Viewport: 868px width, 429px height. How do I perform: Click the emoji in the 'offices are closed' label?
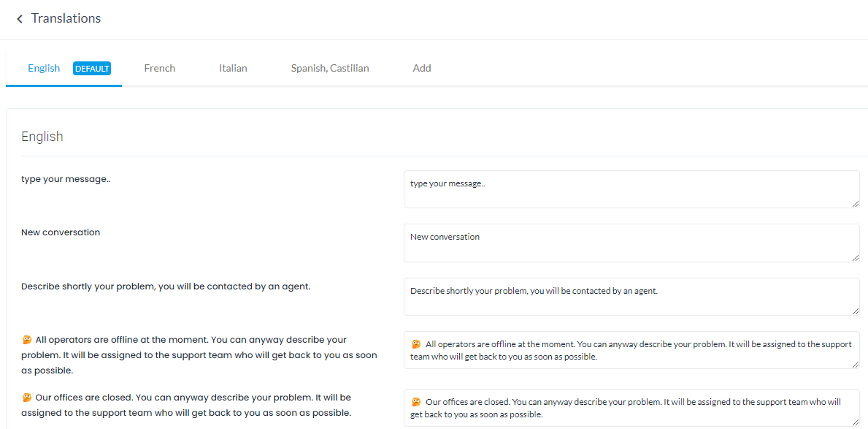coord(27,398)
